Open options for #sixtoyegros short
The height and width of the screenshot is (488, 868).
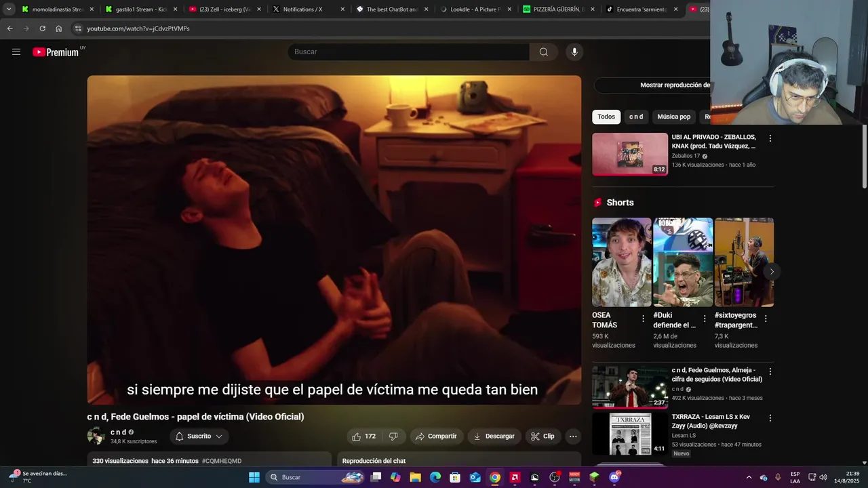[766, 319]
